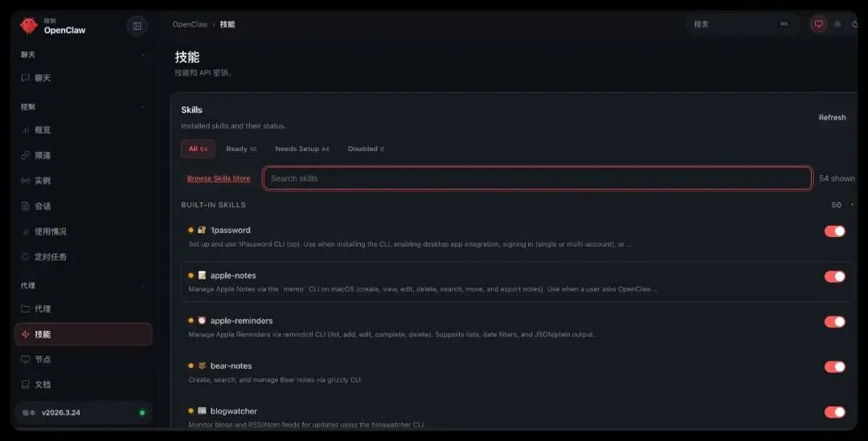Collapse the 代理 sidebar section chevron

(143, 285)
